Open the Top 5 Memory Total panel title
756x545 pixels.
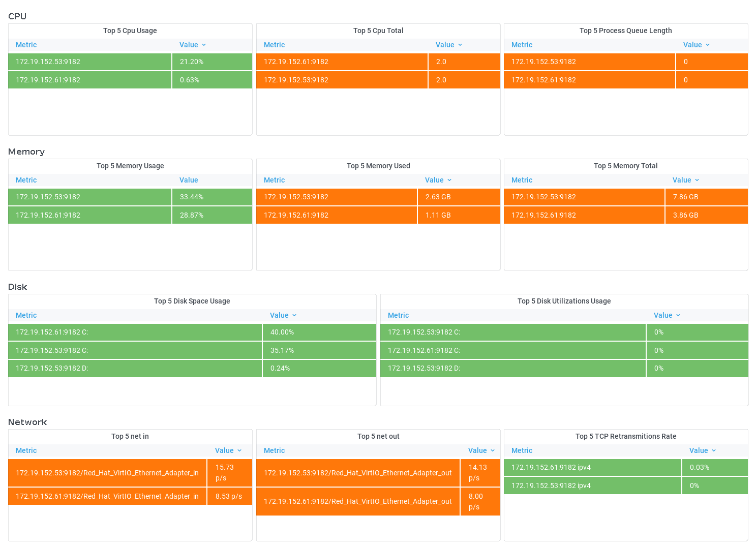(x=626, y=166)
